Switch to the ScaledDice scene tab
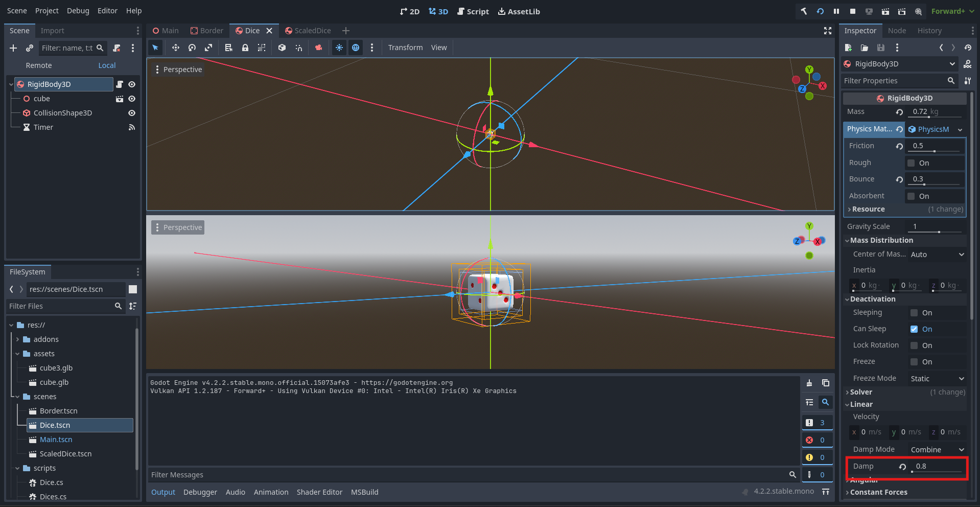Viewport: 980px width, 507px height. 308,31
